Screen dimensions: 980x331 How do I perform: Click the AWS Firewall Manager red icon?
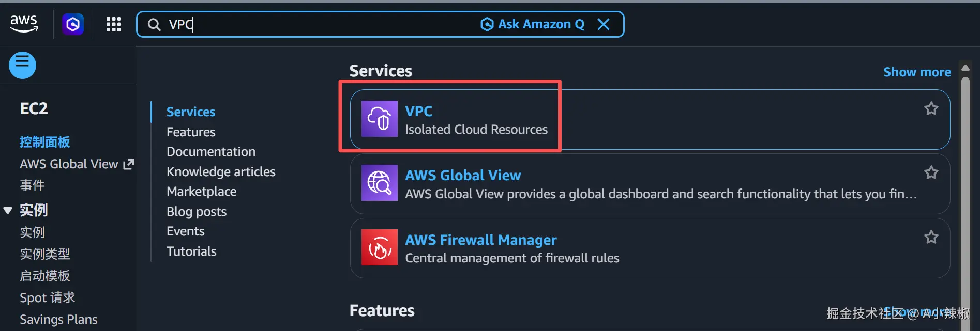pyautogui.click(x=379, y=247)
